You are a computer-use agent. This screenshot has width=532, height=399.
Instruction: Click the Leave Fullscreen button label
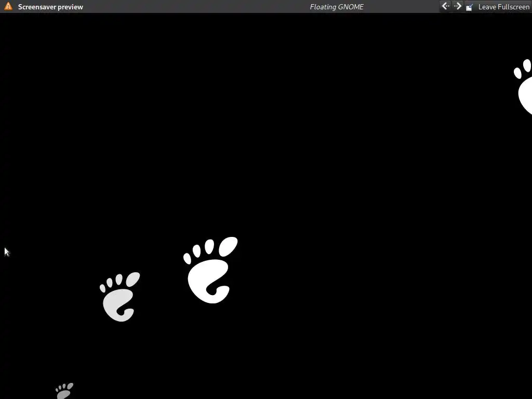coord(503,7)
